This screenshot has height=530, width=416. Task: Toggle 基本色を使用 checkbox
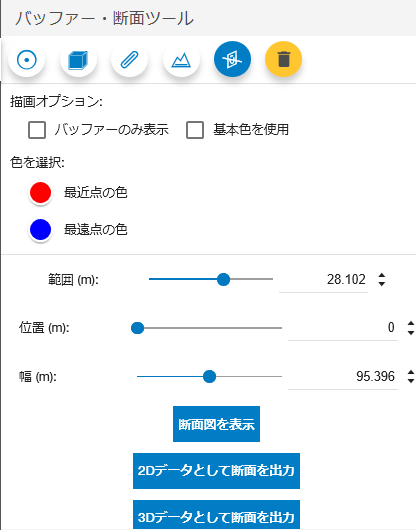[195, 130]
